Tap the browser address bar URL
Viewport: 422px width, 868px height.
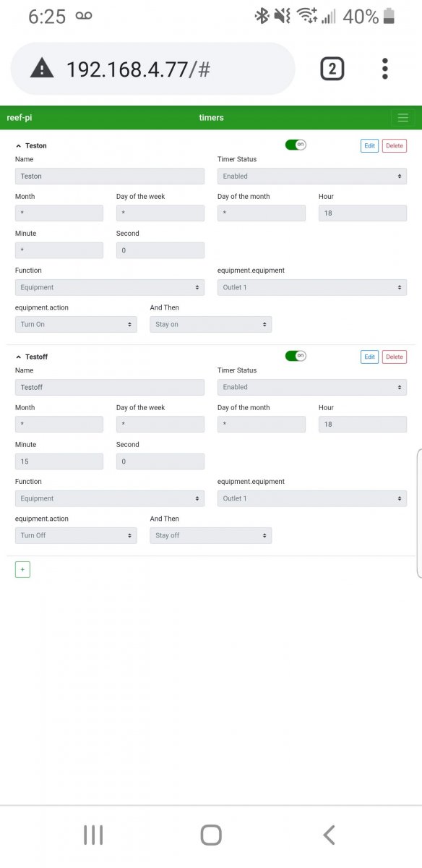coord(138,69)
